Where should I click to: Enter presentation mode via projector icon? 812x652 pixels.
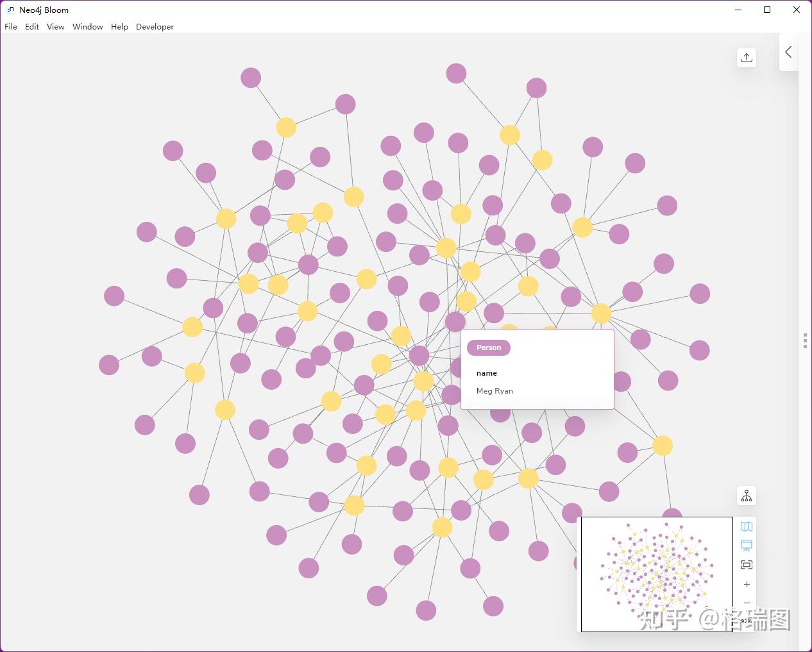[x=746, y=544]
